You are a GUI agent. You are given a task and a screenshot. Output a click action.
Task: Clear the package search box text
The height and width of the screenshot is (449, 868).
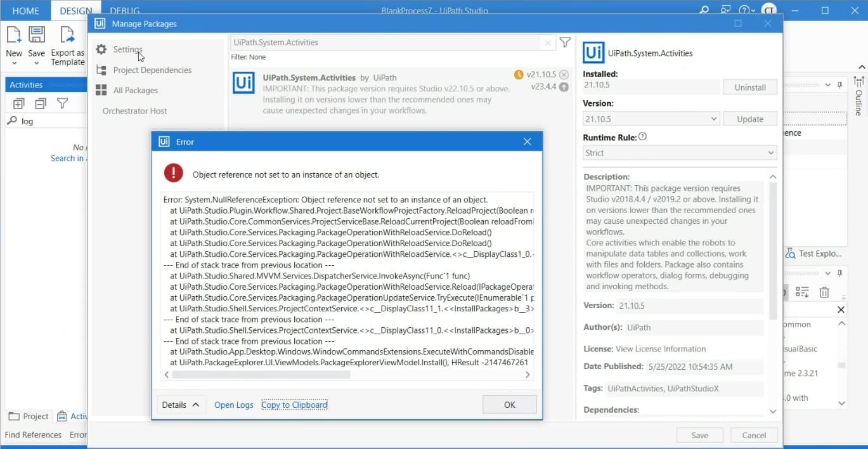(548, 42)
